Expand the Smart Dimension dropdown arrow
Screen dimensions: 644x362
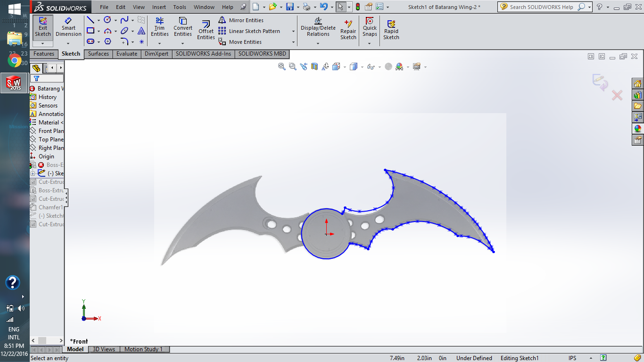click(68, 43)
